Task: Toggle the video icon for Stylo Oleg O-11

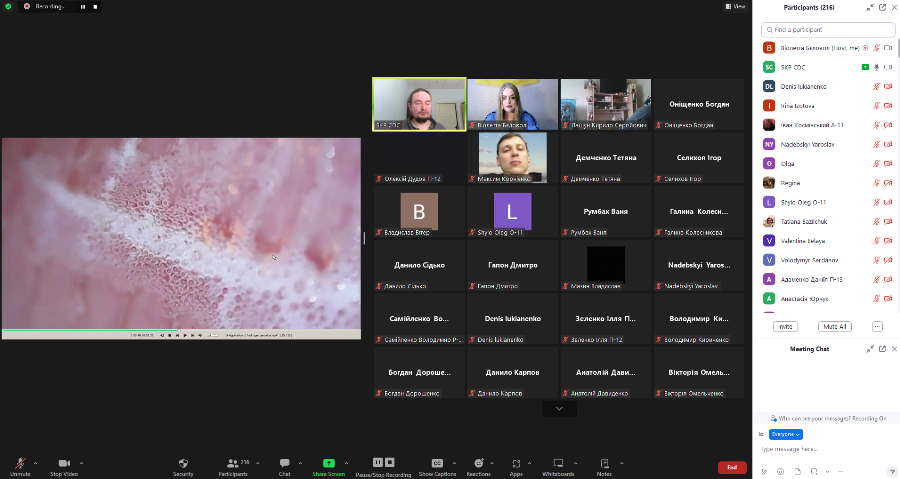Action: 888,202
